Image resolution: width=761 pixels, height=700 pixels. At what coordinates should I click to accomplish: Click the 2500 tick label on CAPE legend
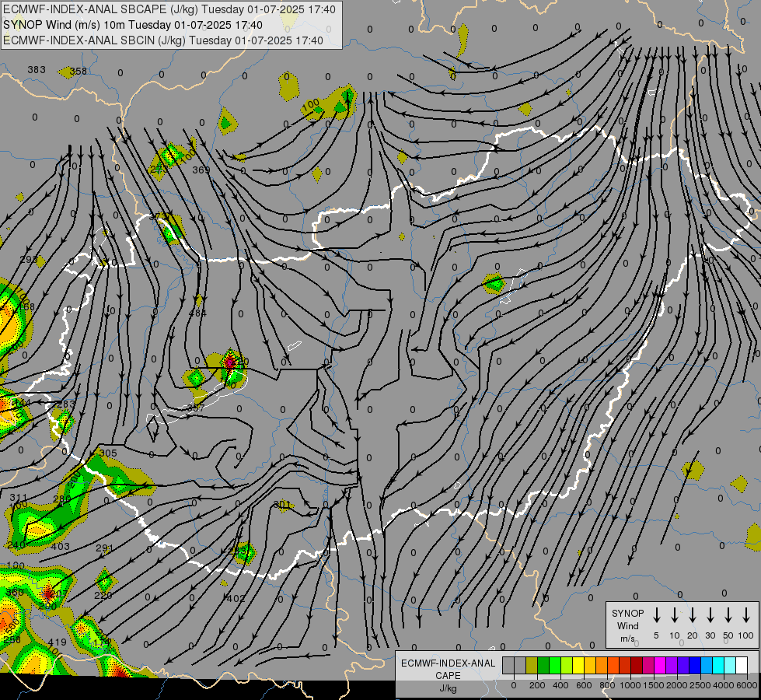point(700,685)
